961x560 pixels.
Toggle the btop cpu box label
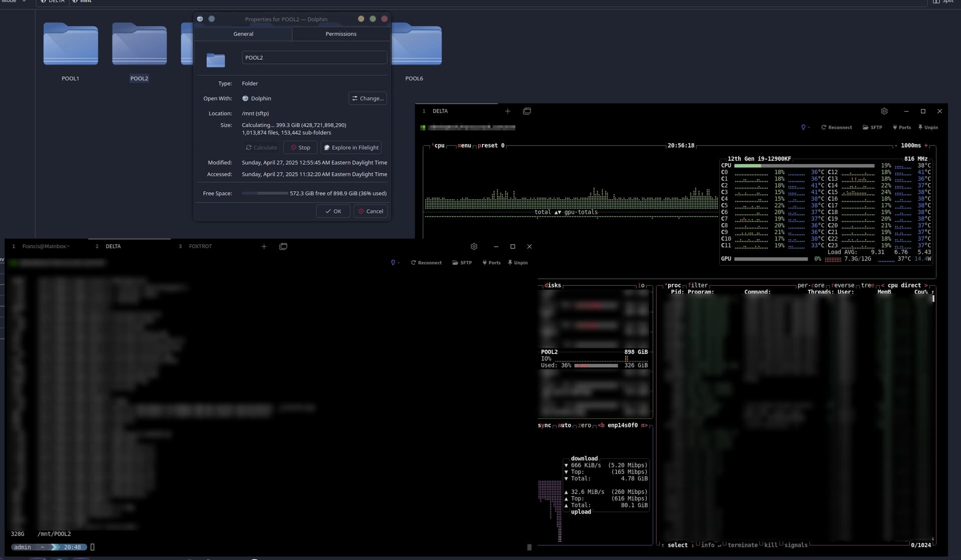[x=438, y=146]
